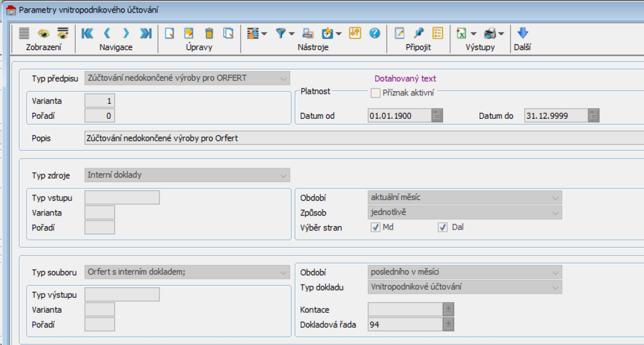644x345 pixels.
Task: Open the Způsob dropdown showing jednotlivě
Action: coord(555,212)
